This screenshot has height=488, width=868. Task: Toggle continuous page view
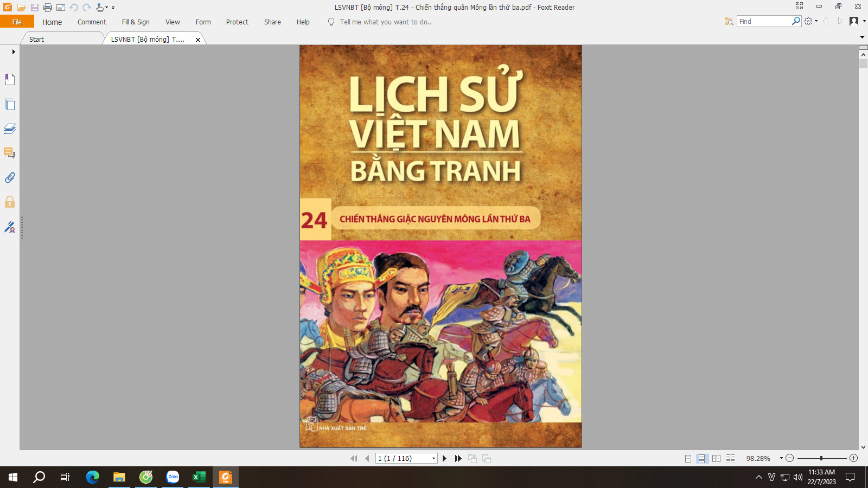(702, 458)
